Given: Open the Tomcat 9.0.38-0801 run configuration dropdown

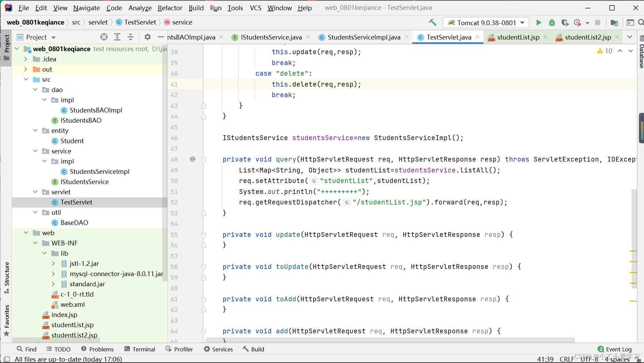Looking at the screenshot, I should [x=486, y=22].
